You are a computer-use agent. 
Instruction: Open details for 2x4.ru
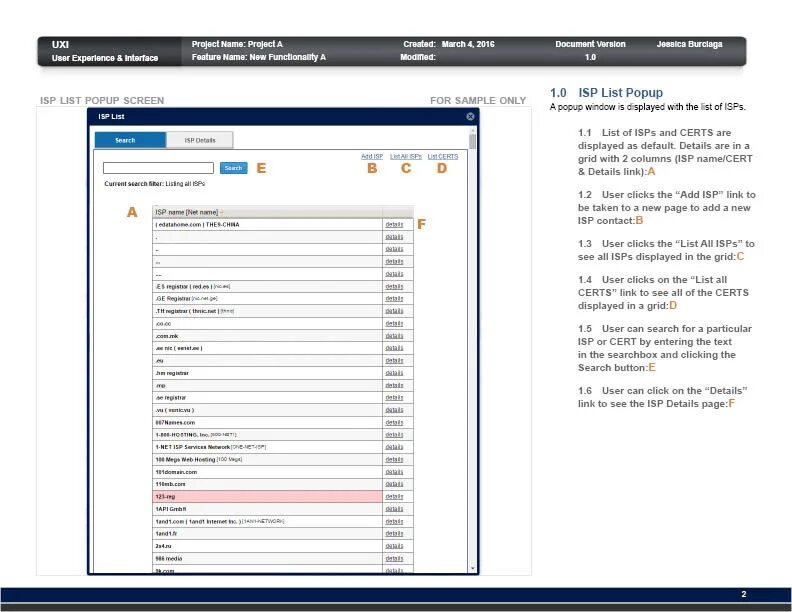click(x=394, y=546)
